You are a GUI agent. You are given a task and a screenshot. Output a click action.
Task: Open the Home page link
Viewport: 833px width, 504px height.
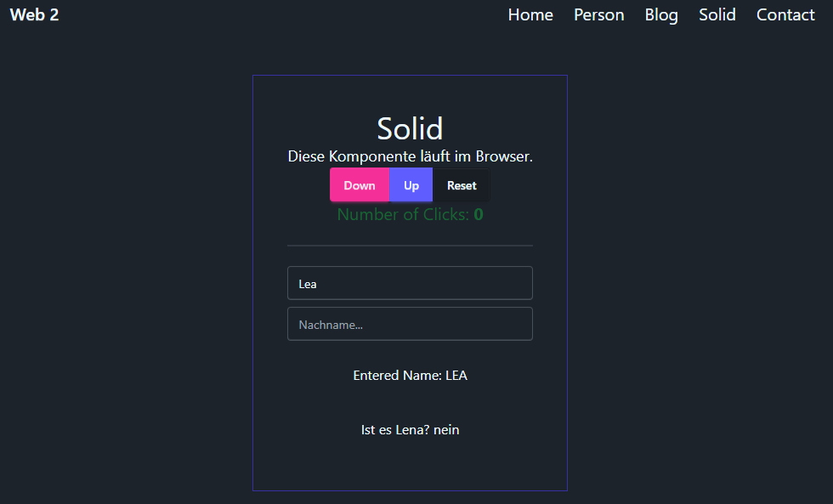tap(530, 14)
